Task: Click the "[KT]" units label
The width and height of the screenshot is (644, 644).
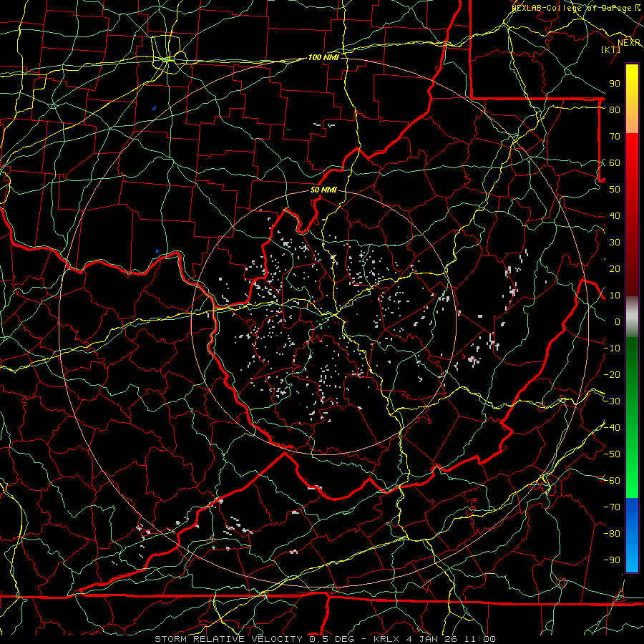Action: coord(610,49)
